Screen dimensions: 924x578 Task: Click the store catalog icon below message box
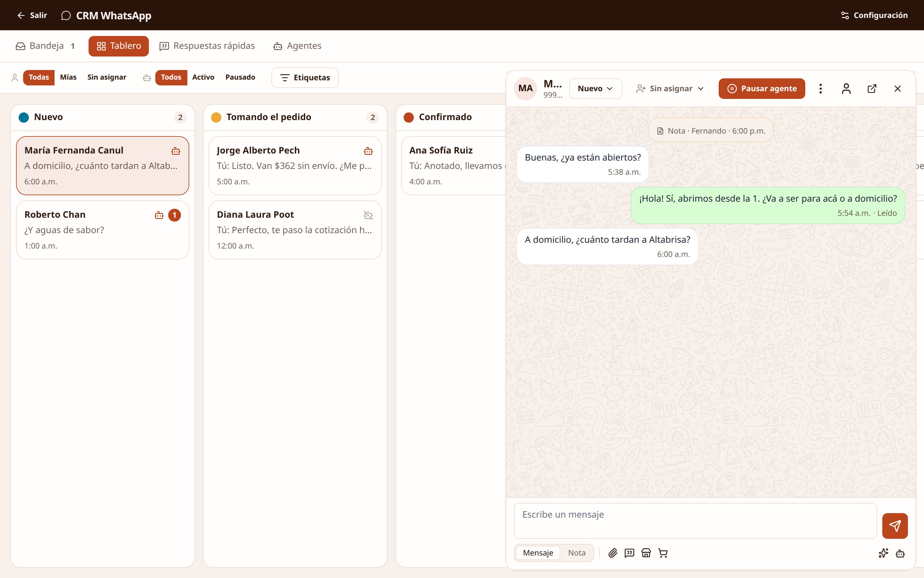tap(646, 553)
